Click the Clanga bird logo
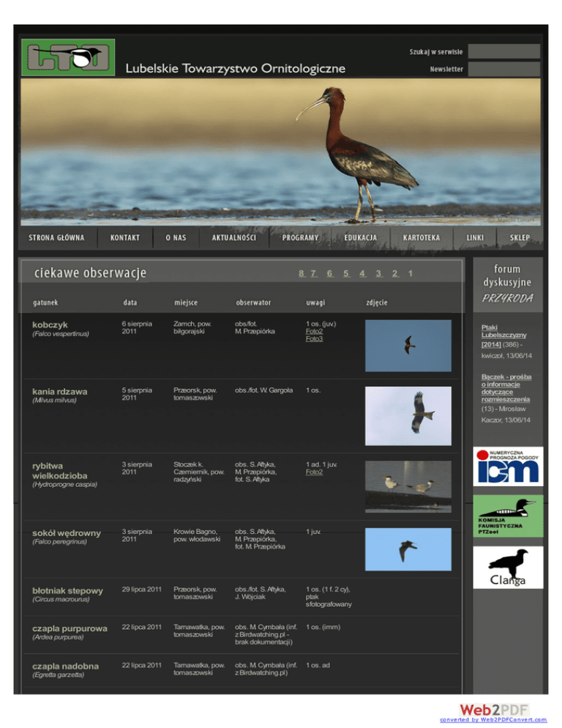 (x=507, y=568)
